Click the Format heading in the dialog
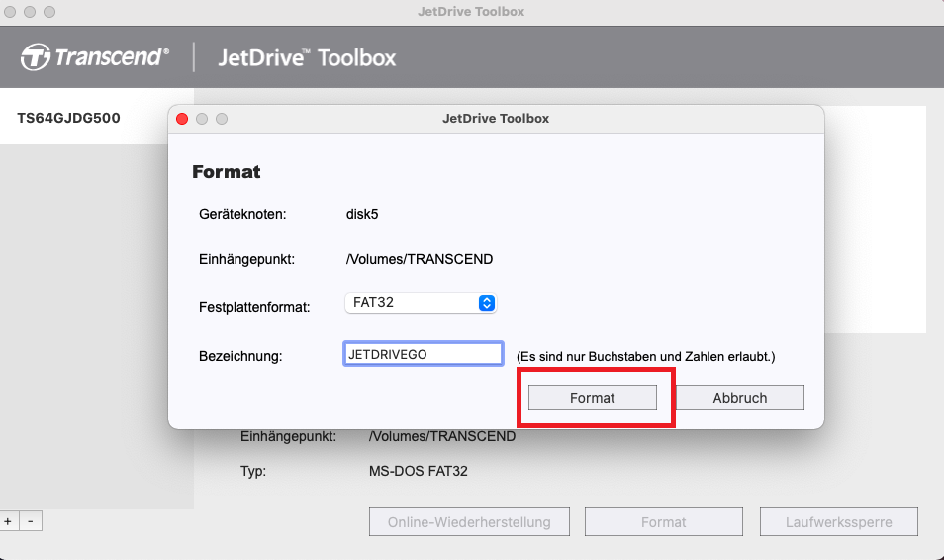 point(227,172)
